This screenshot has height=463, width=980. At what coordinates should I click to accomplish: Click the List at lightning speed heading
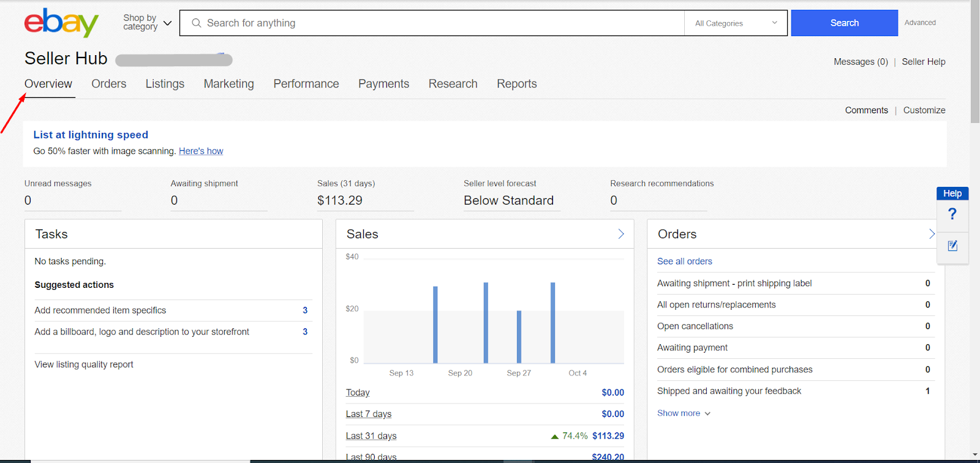[91, 135]
